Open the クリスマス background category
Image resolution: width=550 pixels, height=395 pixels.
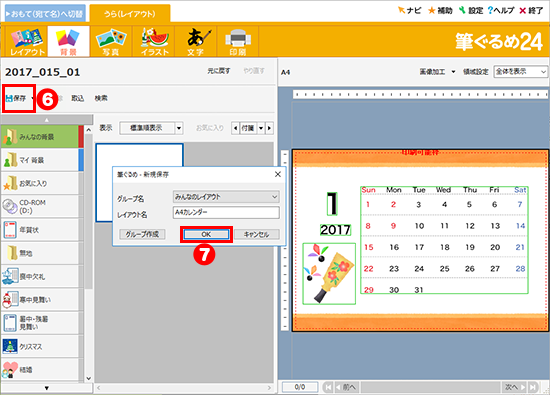[40, 346]
